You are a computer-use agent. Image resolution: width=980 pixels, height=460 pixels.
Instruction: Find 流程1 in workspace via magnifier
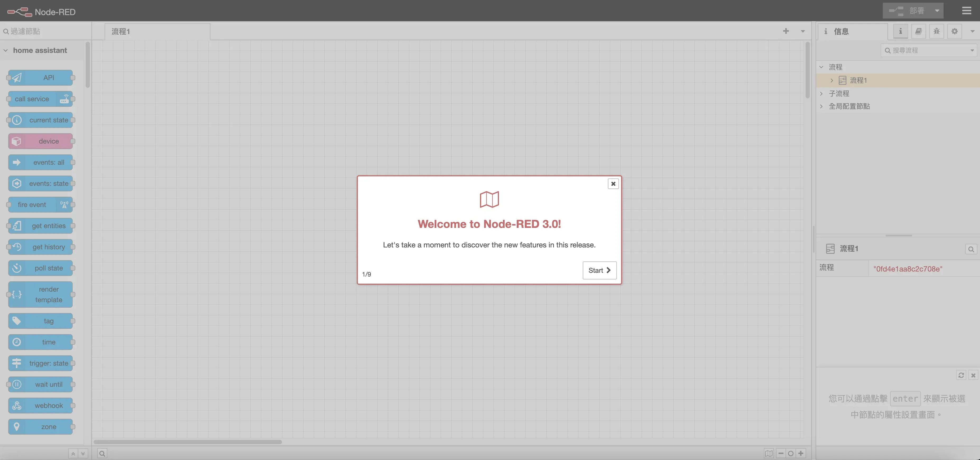point(971,249)
